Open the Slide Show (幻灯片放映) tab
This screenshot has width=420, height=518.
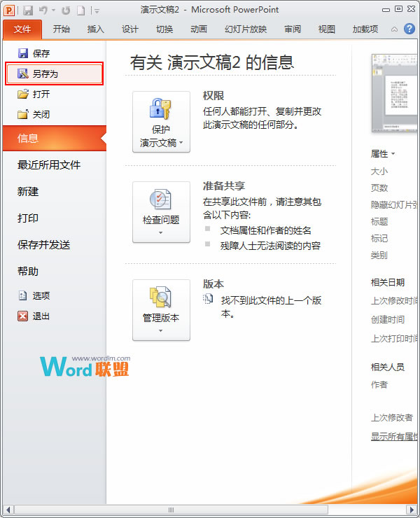[x=246, y=29]
